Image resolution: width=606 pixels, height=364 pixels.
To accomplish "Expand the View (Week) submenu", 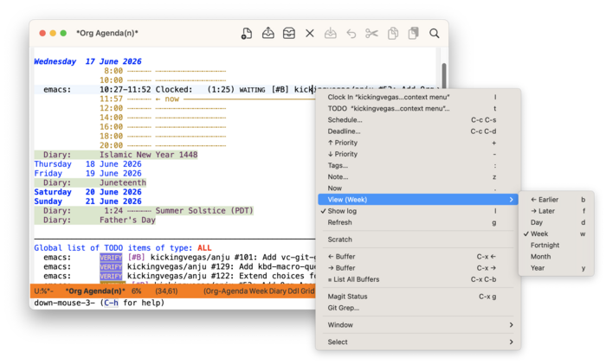I will pos(418,200).
